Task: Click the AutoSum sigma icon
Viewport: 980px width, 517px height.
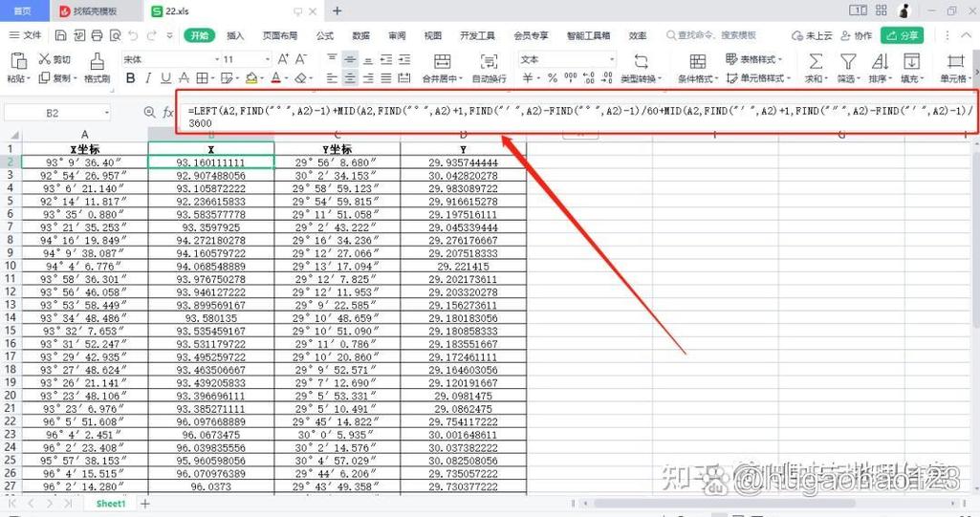Action: pos(815,61)
